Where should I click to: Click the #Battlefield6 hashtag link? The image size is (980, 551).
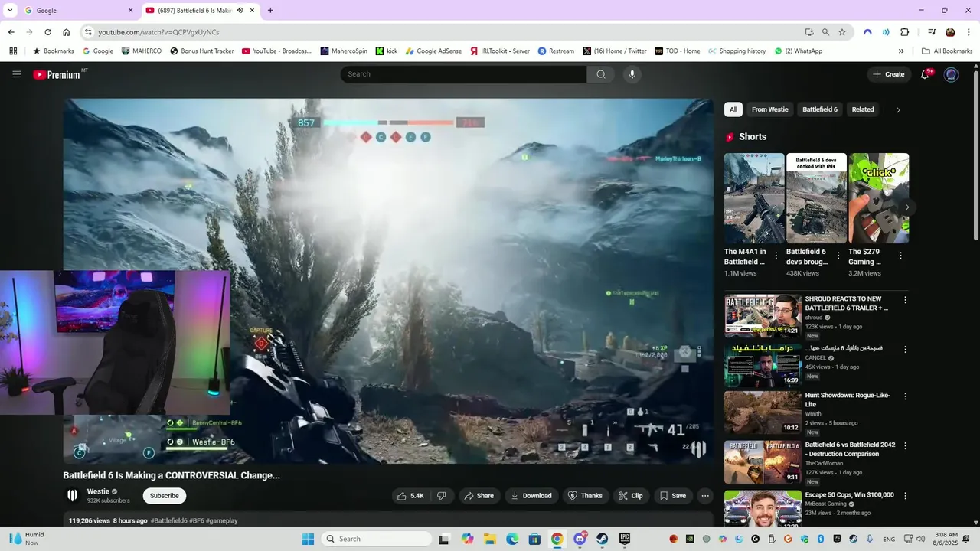coord(168,521)
